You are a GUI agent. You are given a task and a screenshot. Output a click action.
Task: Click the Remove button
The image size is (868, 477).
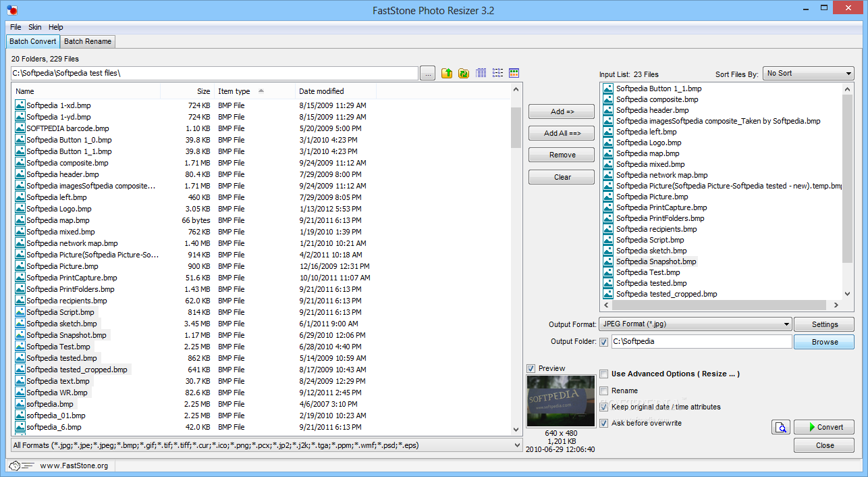[x=562, y=155]
